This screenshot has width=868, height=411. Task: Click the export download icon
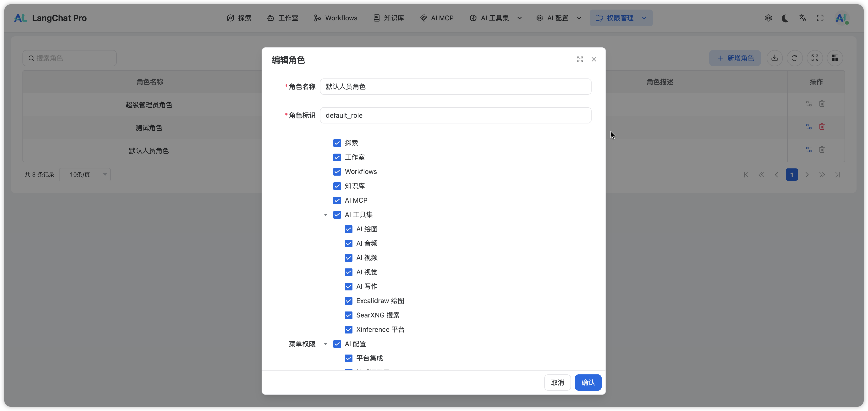pyautogui.click(x=774, y=58)
